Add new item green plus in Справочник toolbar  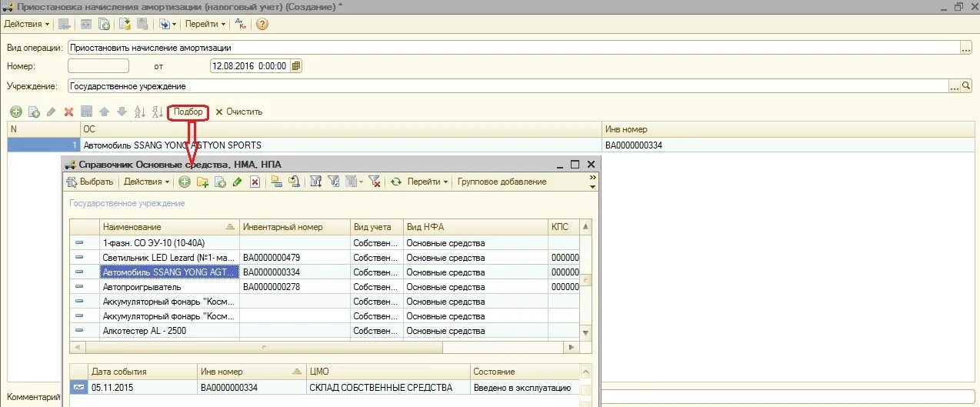tap(185, 182)
